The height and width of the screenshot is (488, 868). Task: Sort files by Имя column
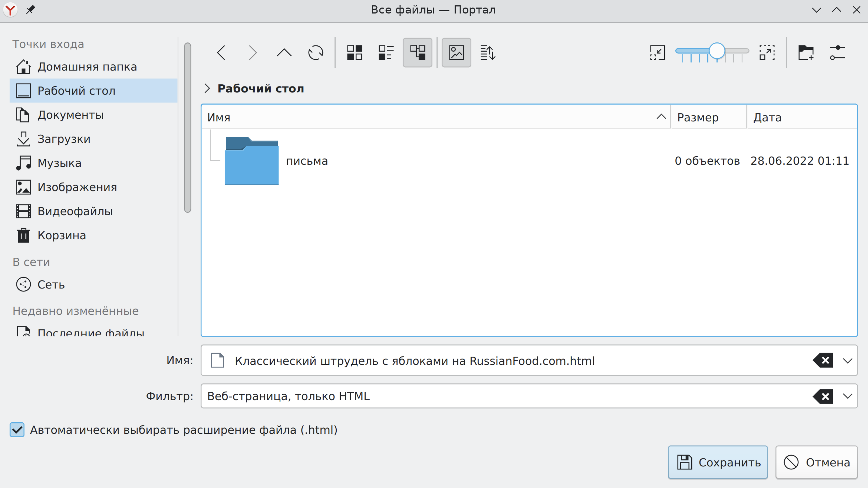(x=436, y=117)
